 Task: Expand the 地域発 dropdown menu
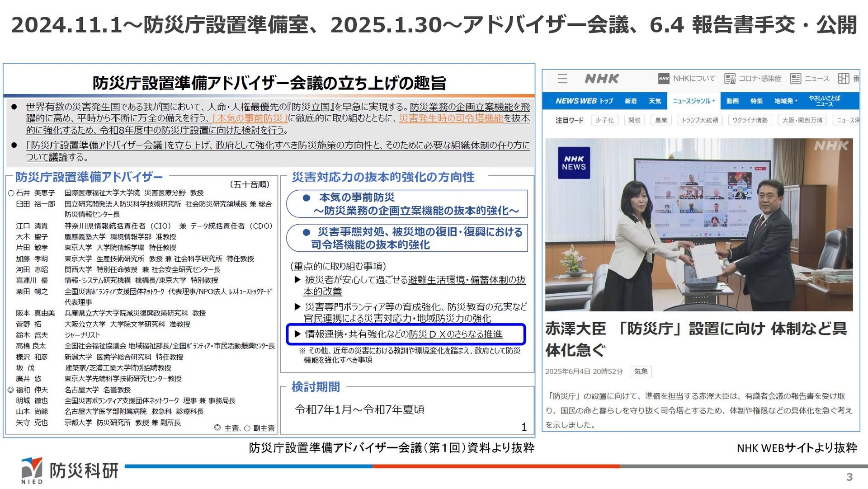click(786, 101)
